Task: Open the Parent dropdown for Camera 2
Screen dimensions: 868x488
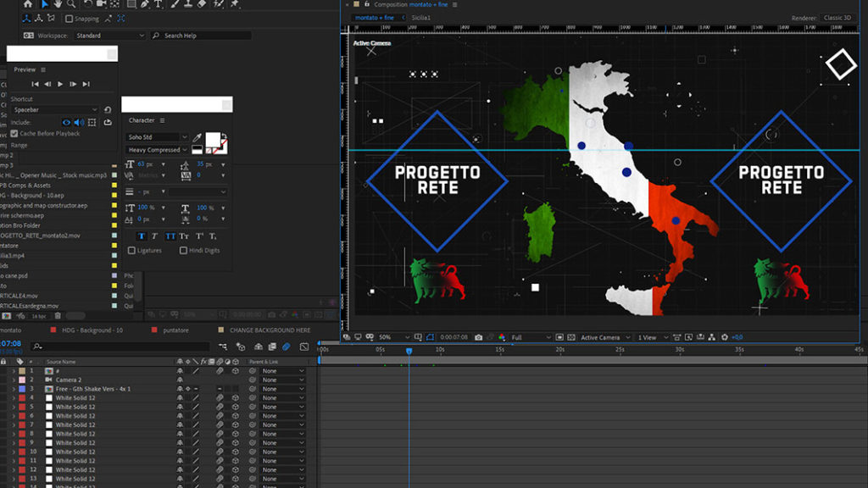Action: click(283, 380)
